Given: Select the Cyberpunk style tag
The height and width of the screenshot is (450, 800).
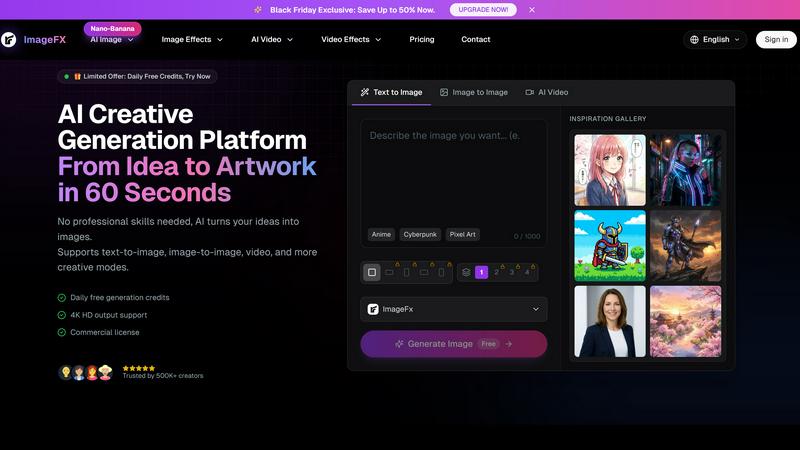Looking at the screenshot, I should click(420, 234).
